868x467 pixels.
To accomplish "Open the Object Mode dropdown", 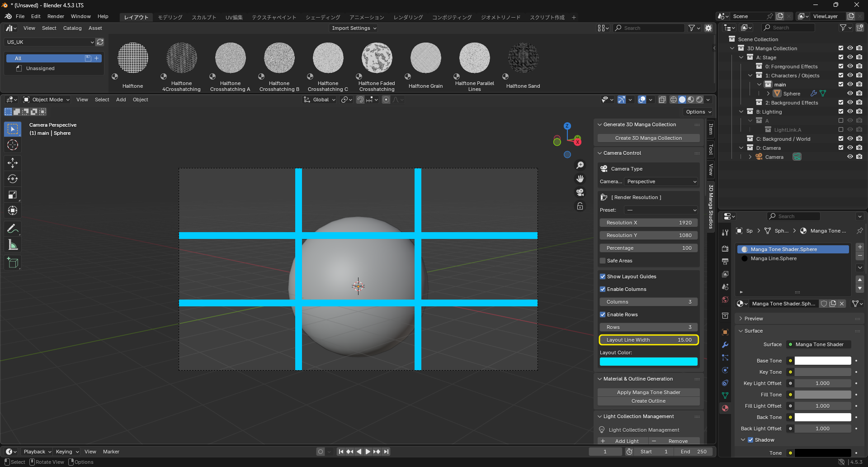I will point(47,100).
